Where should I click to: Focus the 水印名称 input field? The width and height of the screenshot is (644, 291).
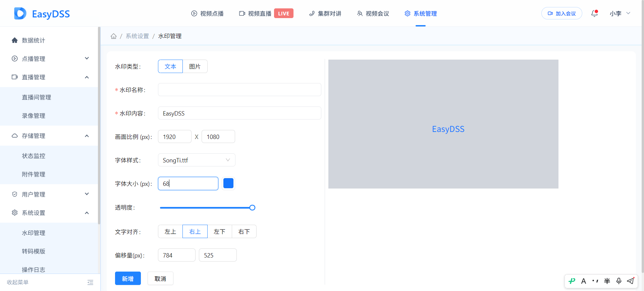click(x=239, y=90)
